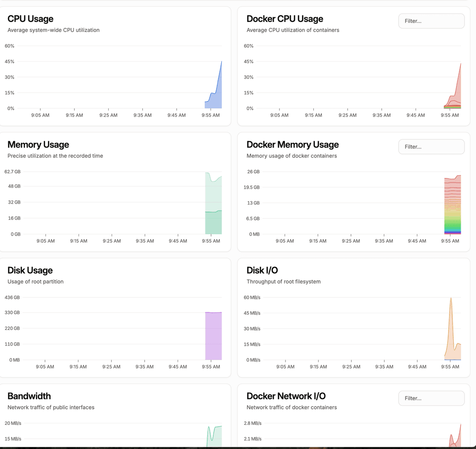Focus the Docker Memory Usage filter box
This screenshot has height=449, width=476.
[x=431, y=147]
